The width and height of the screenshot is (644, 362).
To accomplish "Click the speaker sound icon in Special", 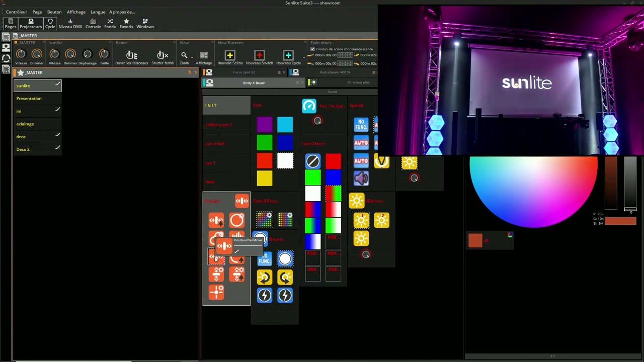I will 361,178.
